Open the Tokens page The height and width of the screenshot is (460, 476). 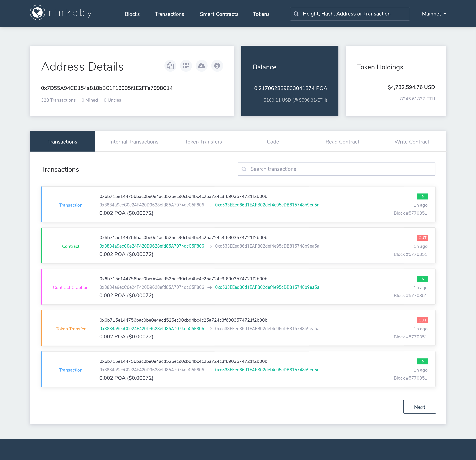(261, 14)
